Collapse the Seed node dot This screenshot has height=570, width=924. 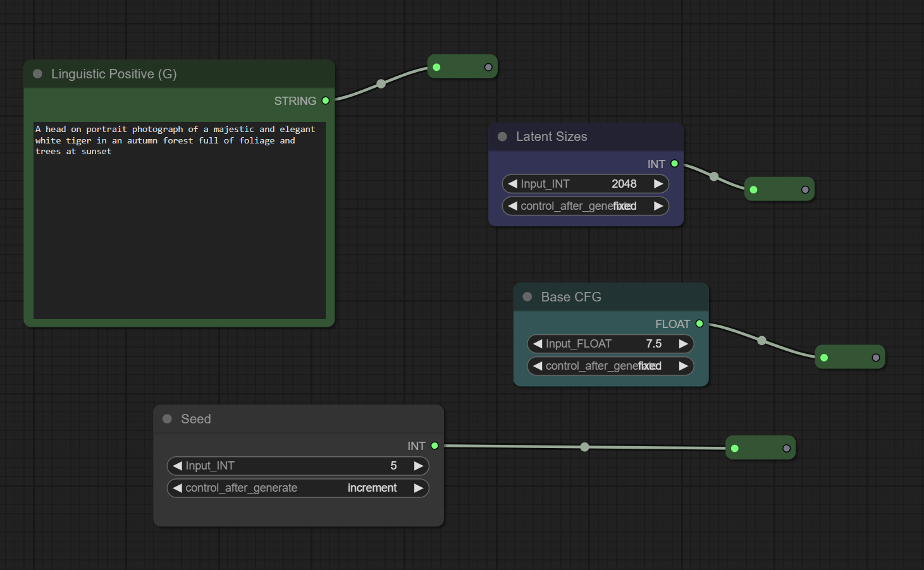168,419
